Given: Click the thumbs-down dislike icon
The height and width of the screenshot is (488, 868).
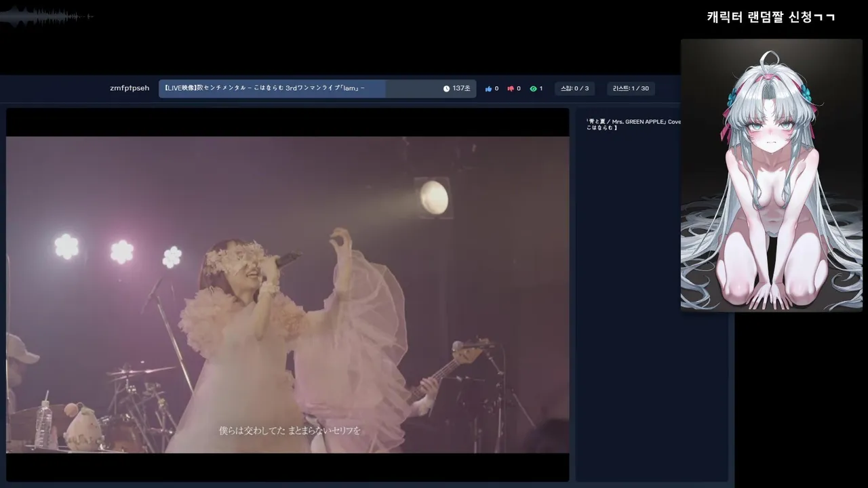Looking at the screenshot, I should pyautogui.click(x=511, y=89).
